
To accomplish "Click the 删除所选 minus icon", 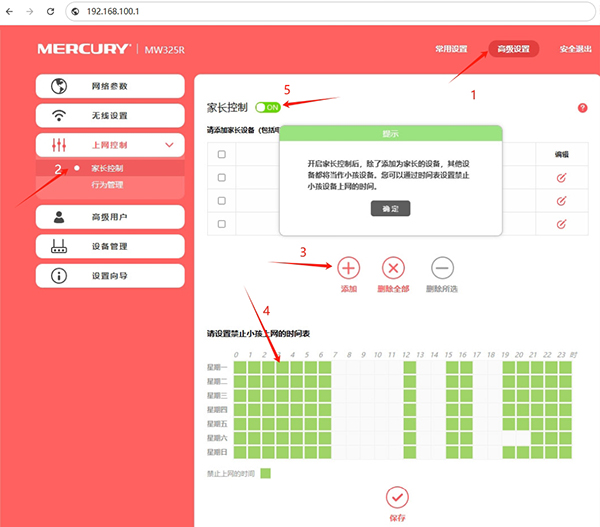I will click(x=441, y=267).
